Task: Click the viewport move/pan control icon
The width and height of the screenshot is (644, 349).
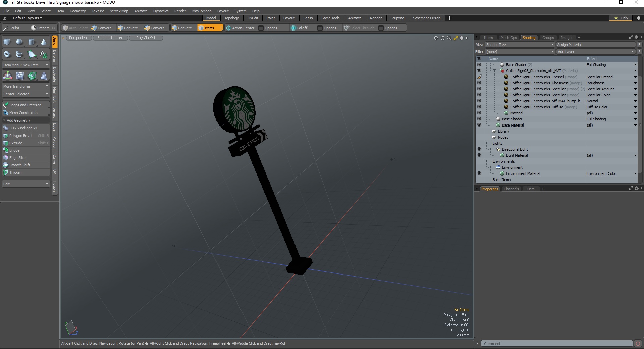Action: coord(436,38)
